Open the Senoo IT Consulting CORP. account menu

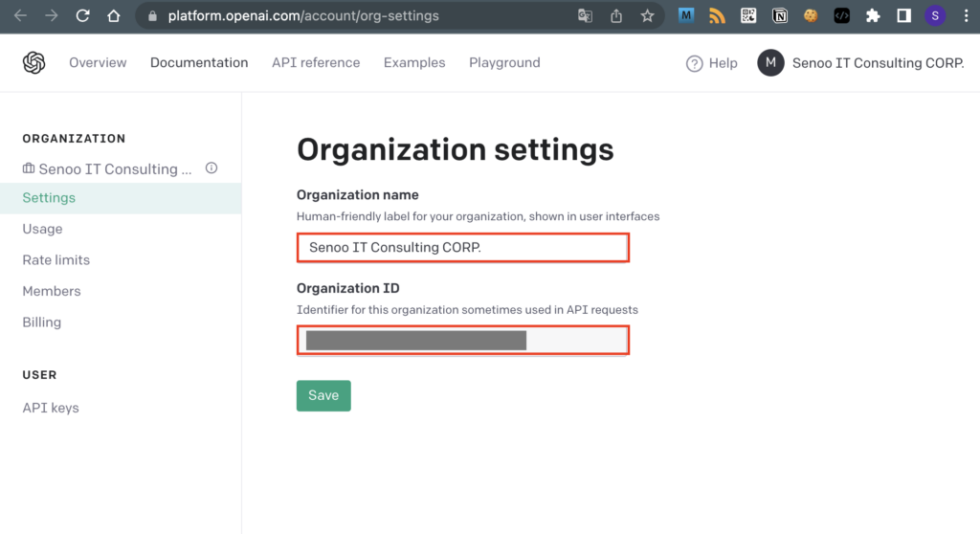click(879, 63)
